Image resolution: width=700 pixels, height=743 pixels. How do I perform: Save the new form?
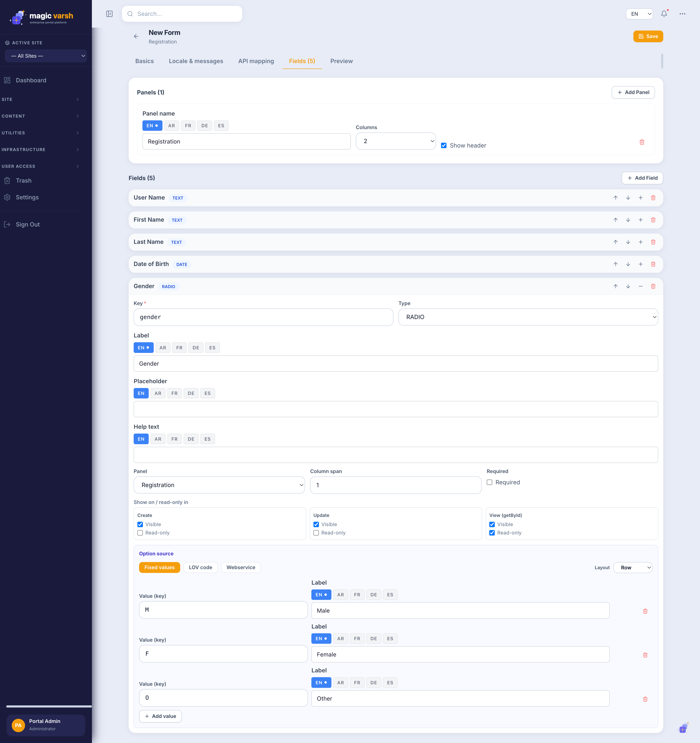(648, 36)
